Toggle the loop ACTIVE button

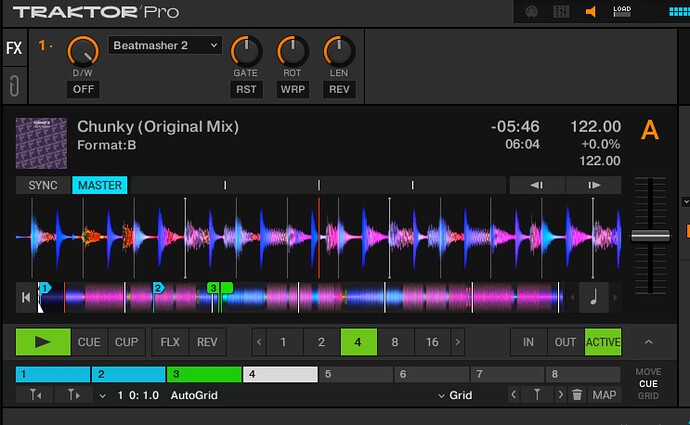click(x=603, y=342)
